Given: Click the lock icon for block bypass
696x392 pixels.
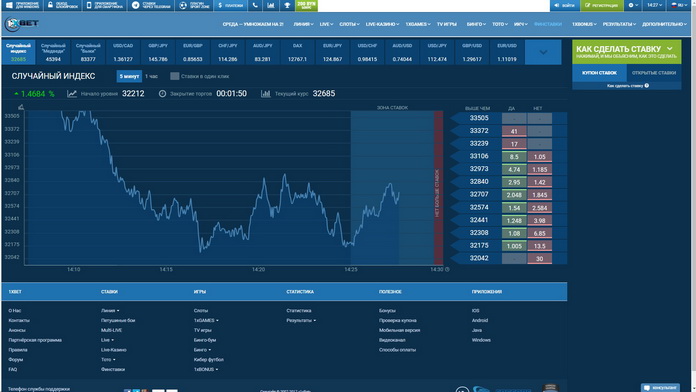Looking at the screenshot, I should pos(51,5).
